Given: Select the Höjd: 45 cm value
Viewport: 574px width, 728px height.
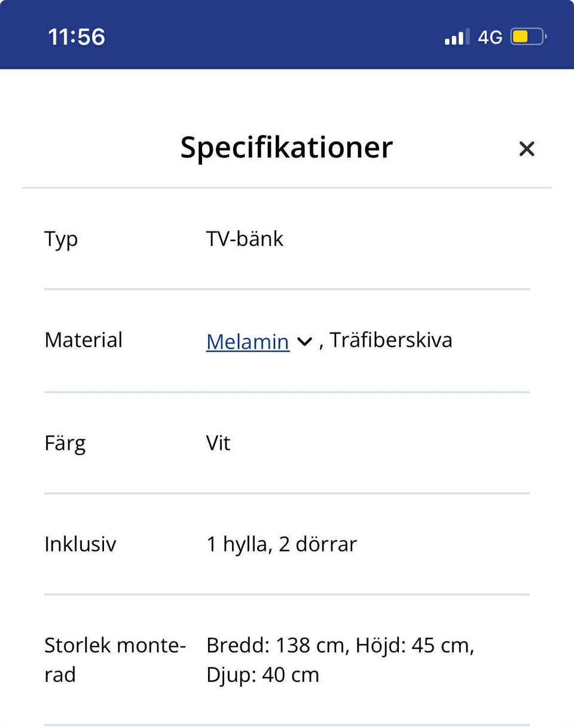Looking at the screenshot, I should tap(414, 645).
